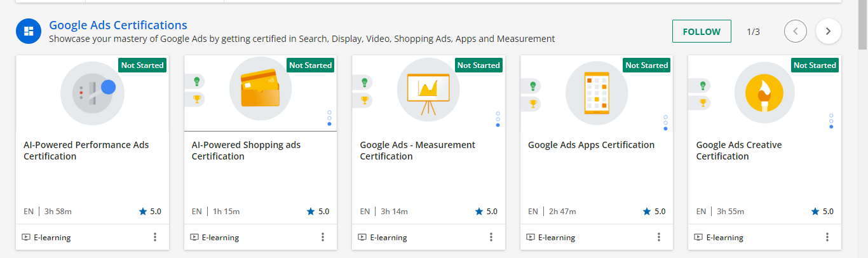Click E-learning icon on Shopping ads card
The width and height of the screenshot is (868, 258).
[x=194, y=237]
